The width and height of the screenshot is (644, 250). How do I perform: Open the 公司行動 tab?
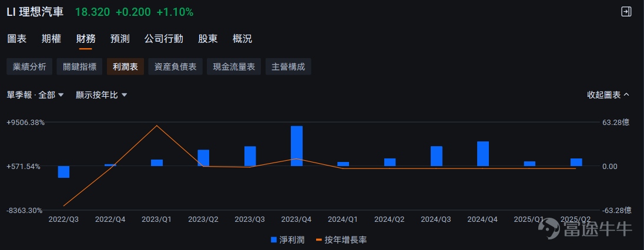[164, 39]
